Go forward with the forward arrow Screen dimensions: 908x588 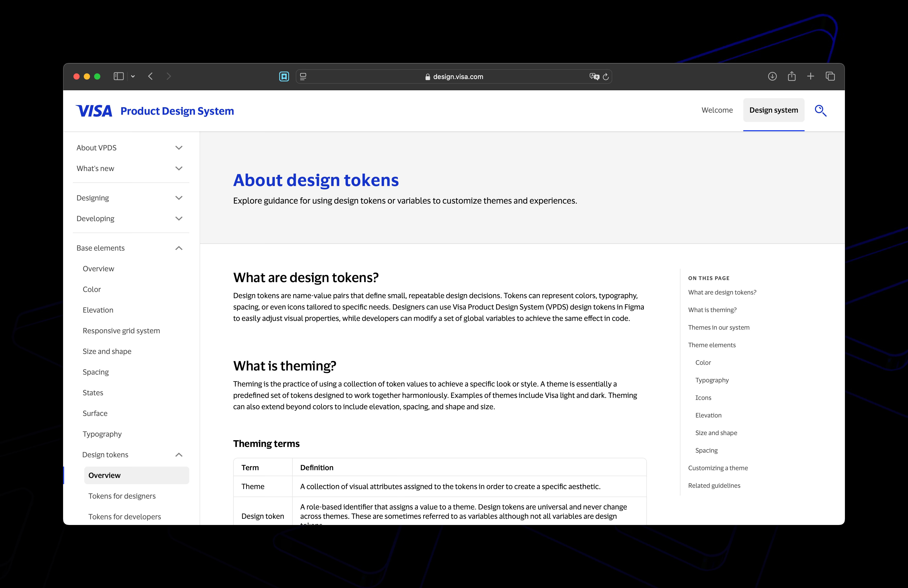(x=169, y=76)
